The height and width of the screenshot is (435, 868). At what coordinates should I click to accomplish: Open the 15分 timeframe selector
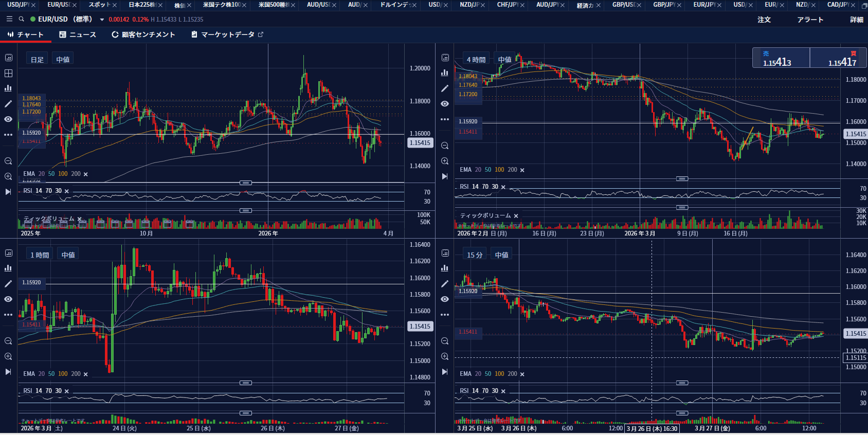coord(475,255)
